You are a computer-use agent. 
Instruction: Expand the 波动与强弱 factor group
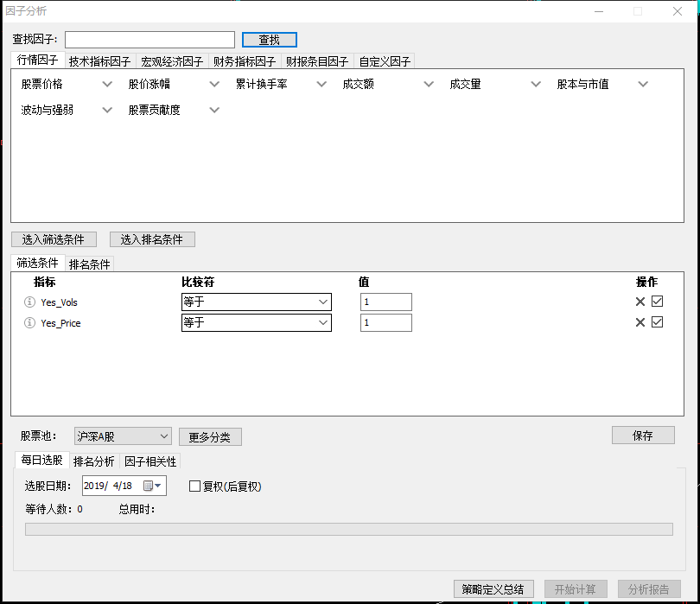point(107,110)
